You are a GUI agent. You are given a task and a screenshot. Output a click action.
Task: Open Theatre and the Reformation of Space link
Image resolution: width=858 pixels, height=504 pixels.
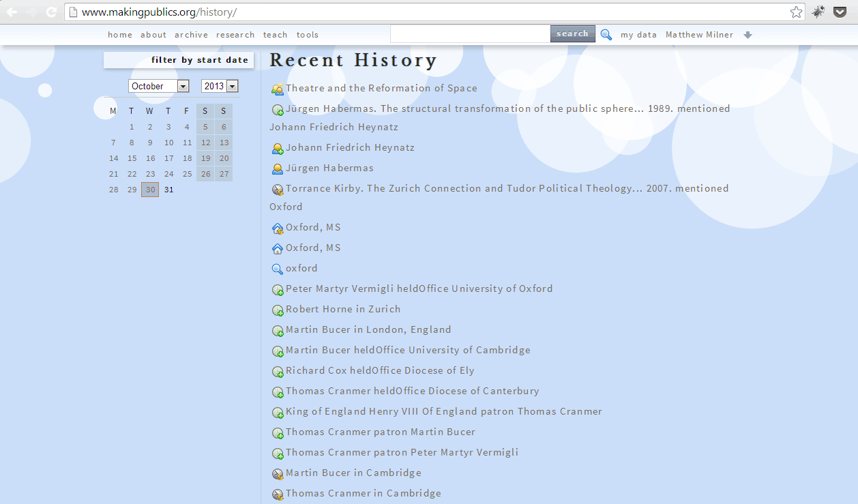click(381, 88)
